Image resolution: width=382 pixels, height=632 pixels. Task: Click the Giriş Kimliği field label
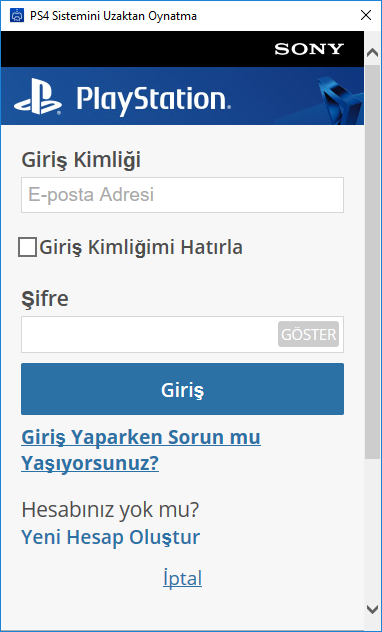click(x=81, y=160)
